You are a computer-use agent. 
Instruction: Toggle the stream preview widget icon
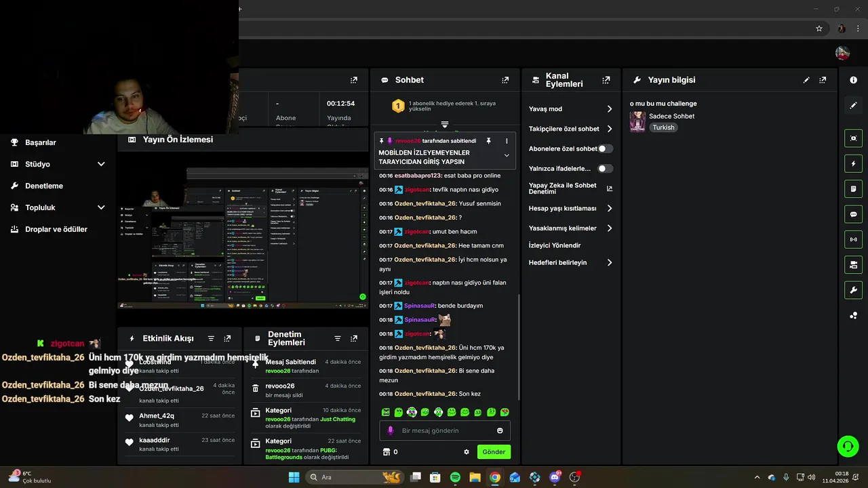pyautogui.click(x=853, y=138)
